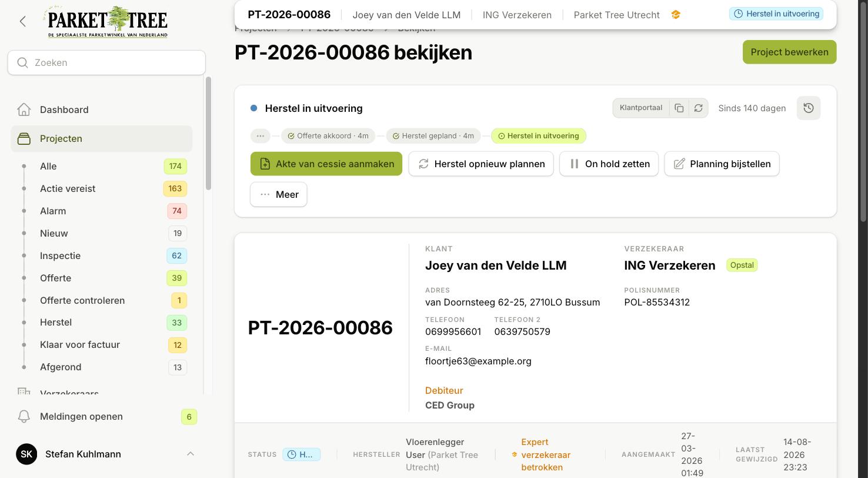Click the Project bewerken button
The height and width of the screenshot is (478, 868).
[x=789, y=52]
